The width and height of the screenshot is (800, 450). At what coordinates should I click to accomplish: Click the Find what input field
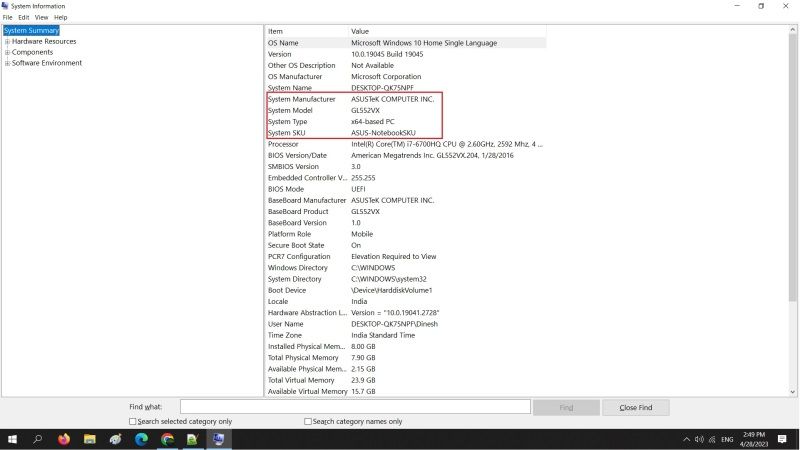[x=355, y=407]
